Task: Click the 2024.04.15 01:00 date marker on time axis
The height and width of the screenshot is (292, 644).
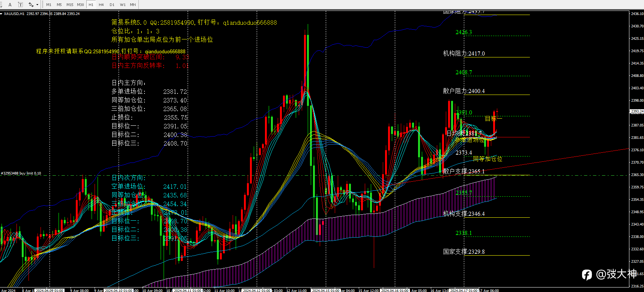Action: pyautogui.click(x=326, y=290)
